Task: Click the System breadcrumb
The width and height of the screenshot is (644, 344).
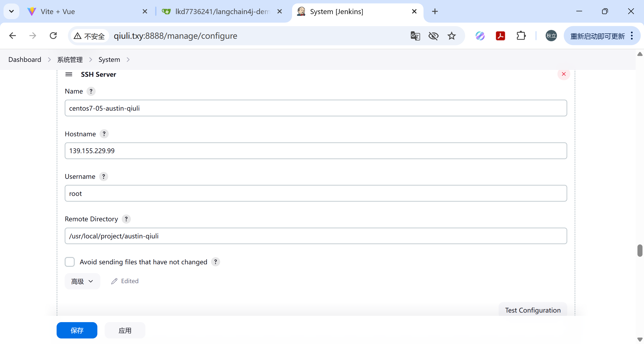Action: [x=109, y=60]
